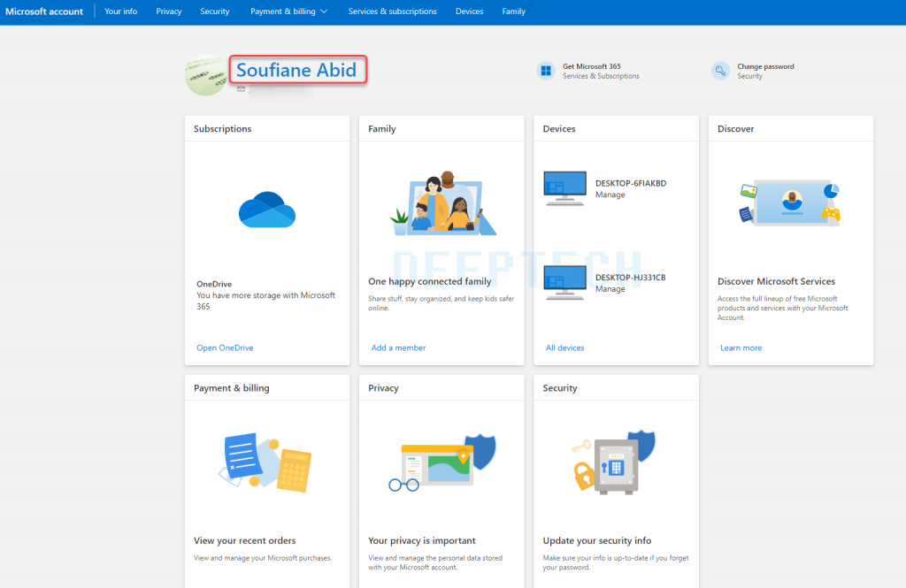Go to the Devices nav item
The width and height of the screenshot is (906, 588).
(x=469, y=11)
